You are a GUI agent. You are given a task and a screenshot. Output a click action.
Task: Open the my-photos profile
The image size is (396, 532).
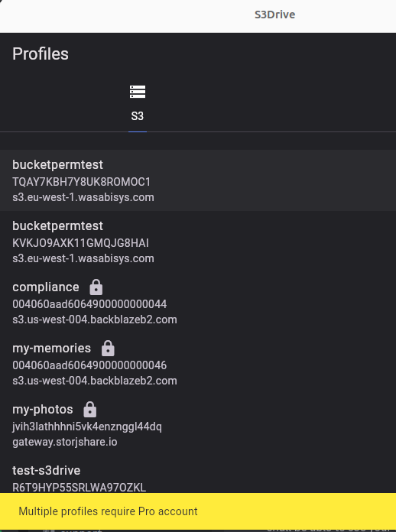pos(198,425)
